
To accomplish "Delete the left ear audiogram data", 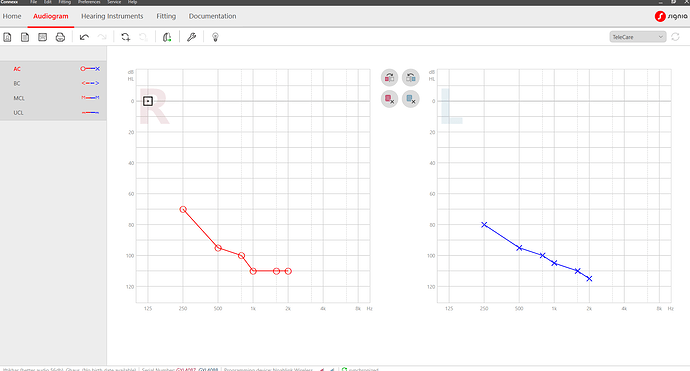I will point(411,99).
